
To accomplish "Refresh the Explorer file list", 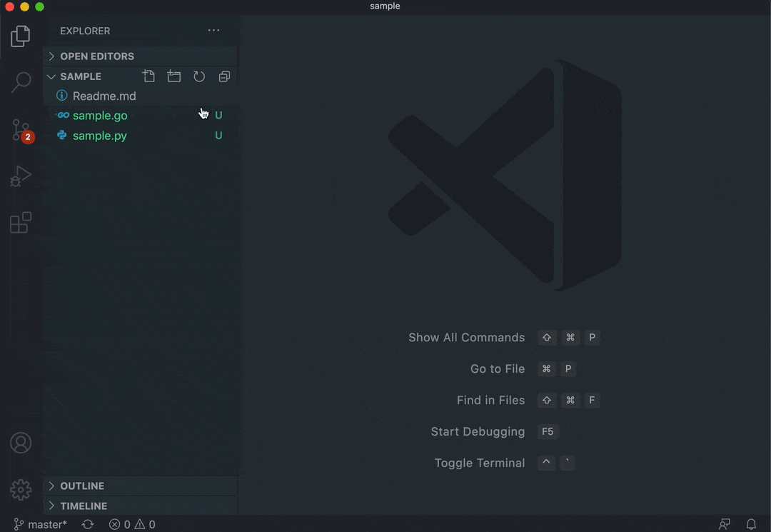I will click(199, 76).
